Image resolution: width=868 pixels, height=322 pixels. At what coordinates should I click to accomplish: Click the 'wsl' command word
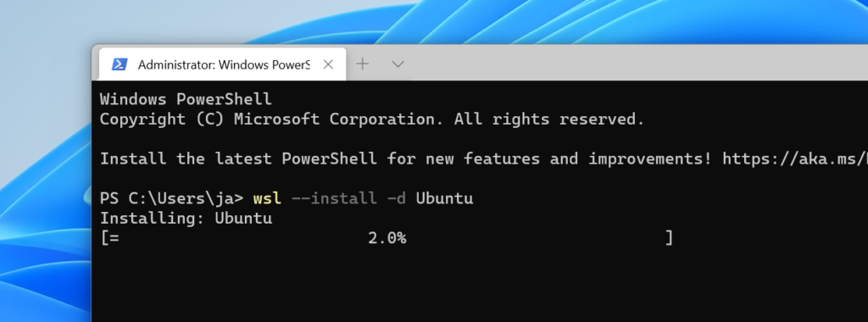pyautogui.click(x=267, y=198)
